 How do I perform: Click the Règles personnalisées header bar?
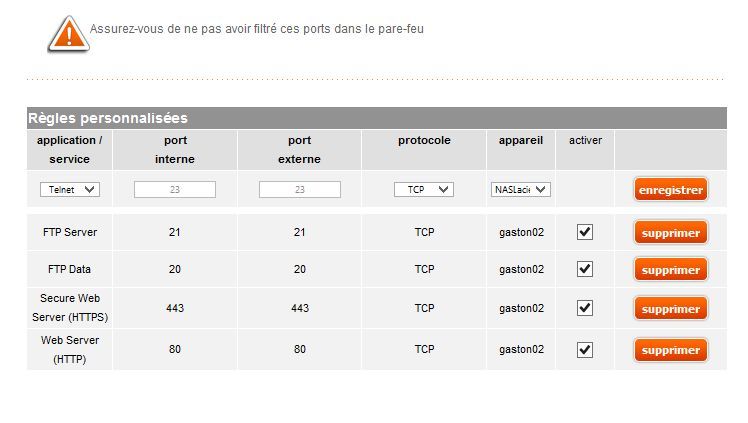click(x=376, y=118)
